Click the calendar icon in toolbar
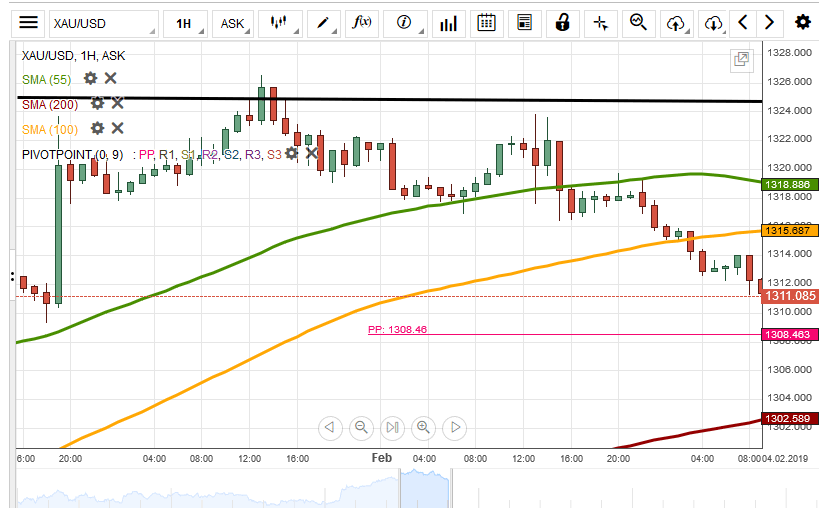 [x=486, y=22]
